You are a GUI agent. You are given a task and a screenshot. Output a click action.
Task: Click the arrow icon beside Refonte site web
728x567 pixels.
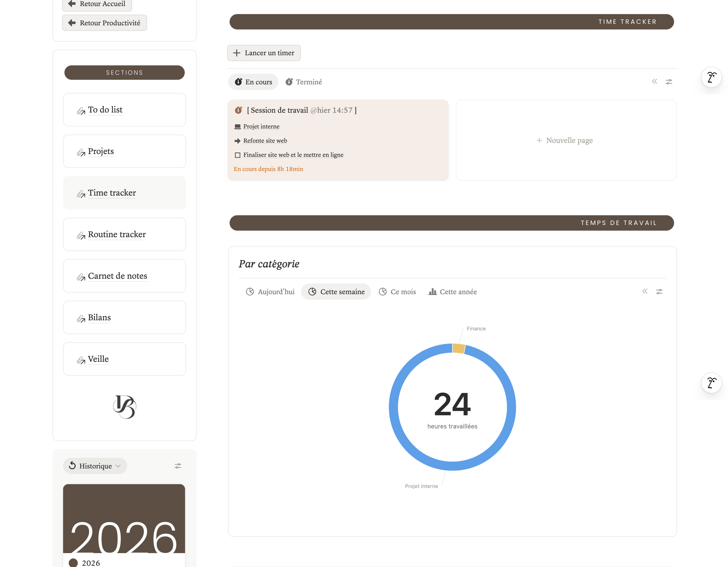tap(237, 141)
